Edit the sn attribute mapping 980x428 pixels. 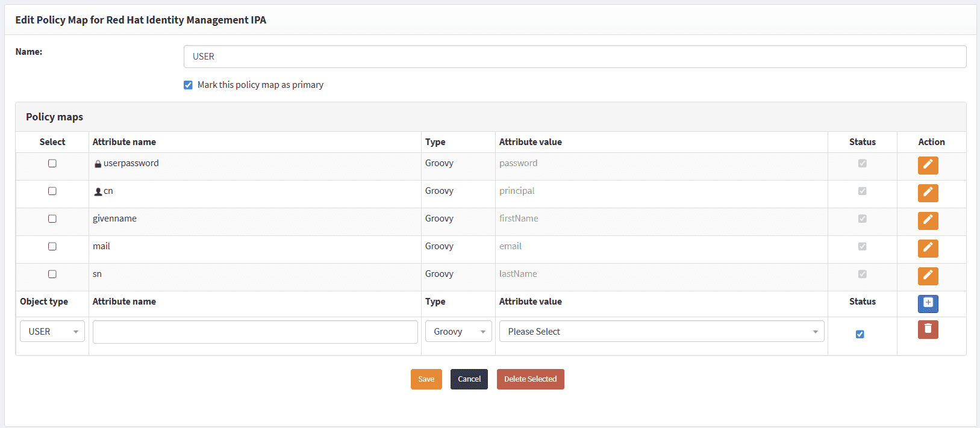click(x=928, y=276)
